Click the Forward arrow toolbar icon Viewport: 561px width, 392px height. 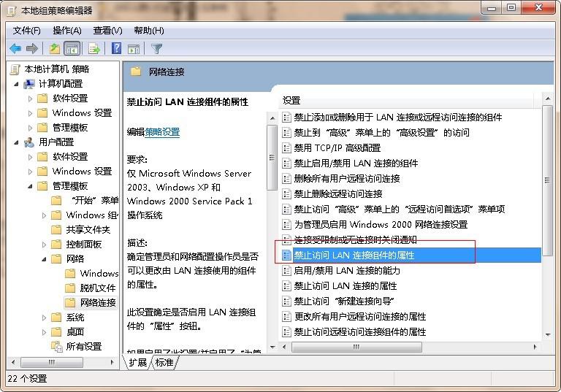(32, 49)
